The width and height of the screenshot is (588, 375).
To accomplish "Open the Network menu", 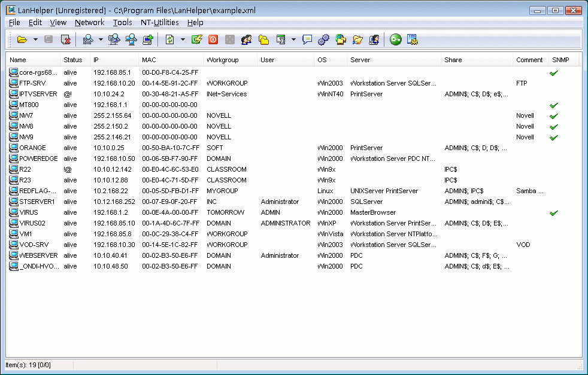I will (x=89, y=23).
